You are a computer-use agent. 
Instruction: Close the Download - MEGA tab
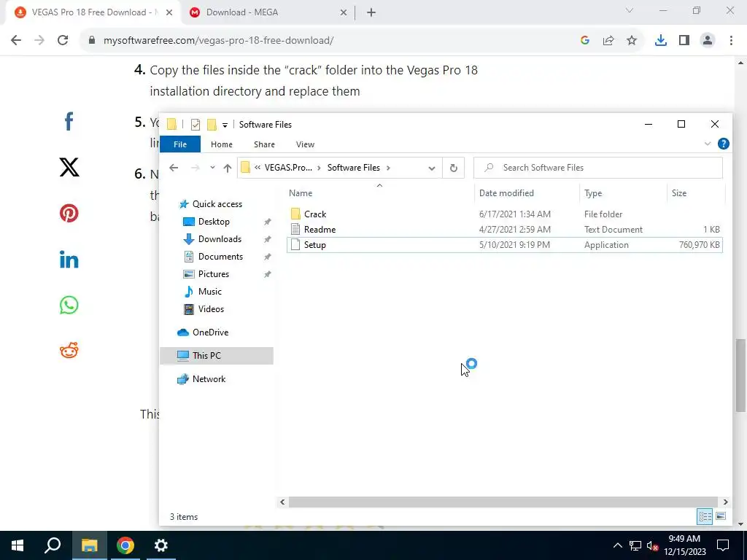344,13
